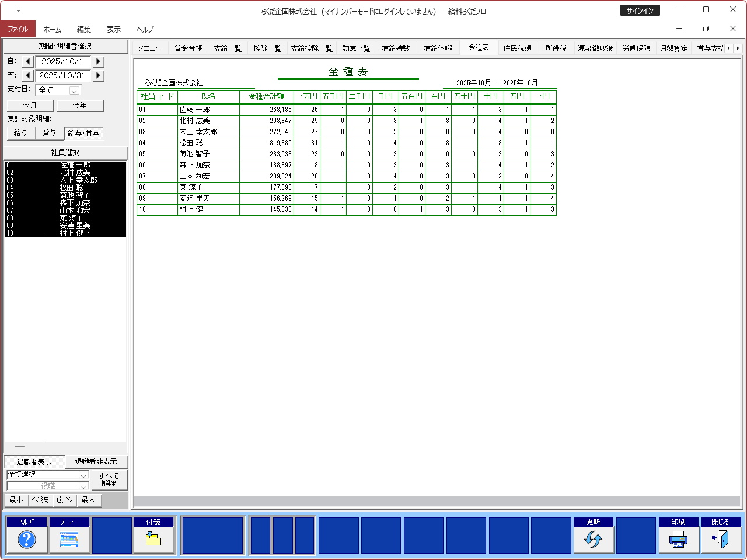The width and height of the screenshot is (747, 560).
Task: Expand the 支給日 dropdown
Action: pos(74,90)
